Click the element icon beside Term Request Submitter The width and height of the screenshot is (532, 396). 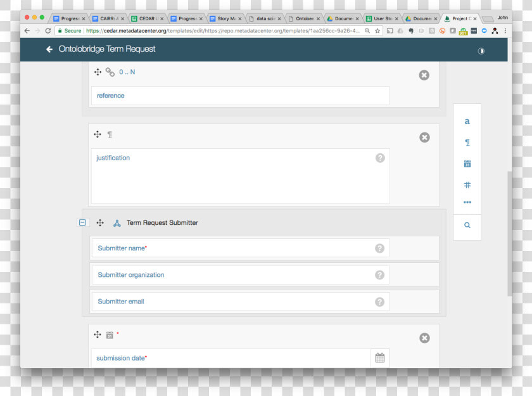coord(117,223)
